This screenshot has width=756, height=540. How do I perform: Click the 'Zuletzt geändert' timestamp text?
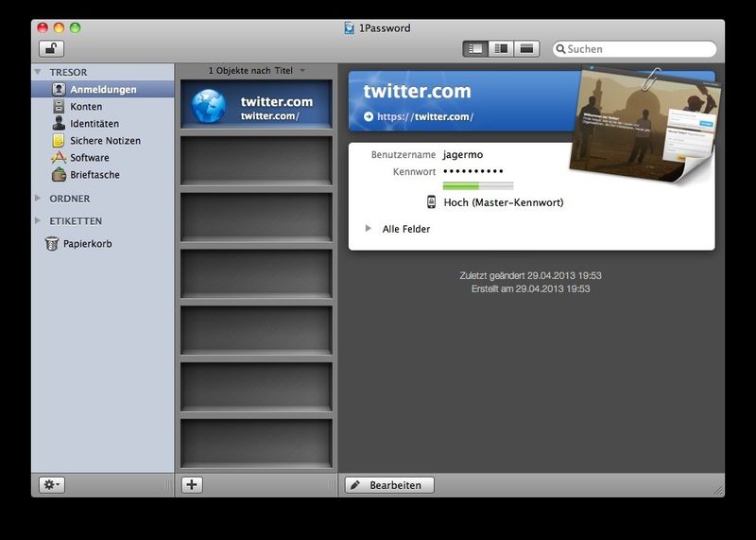click(x=530, y=275)
